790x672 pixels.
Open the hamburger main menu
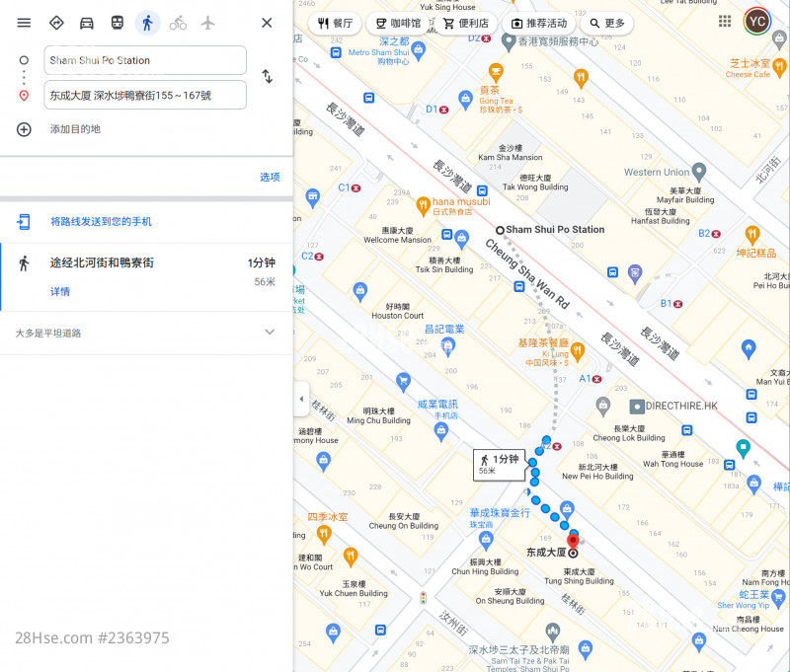point(24,23)
